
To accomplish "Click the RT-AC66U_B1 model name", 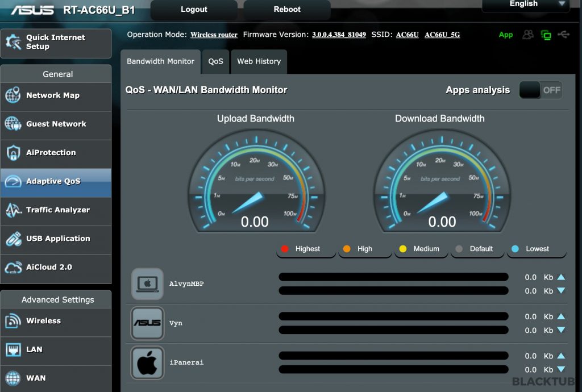I will click(x=99, y=10).
